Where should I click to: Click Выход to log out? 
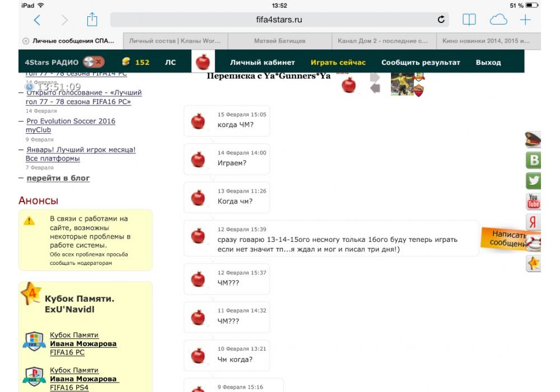(x=488, y=62)
